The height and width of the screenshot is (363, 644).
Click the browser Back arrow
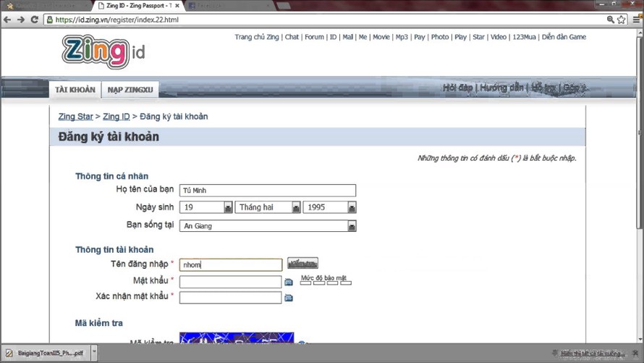[7, 20]
